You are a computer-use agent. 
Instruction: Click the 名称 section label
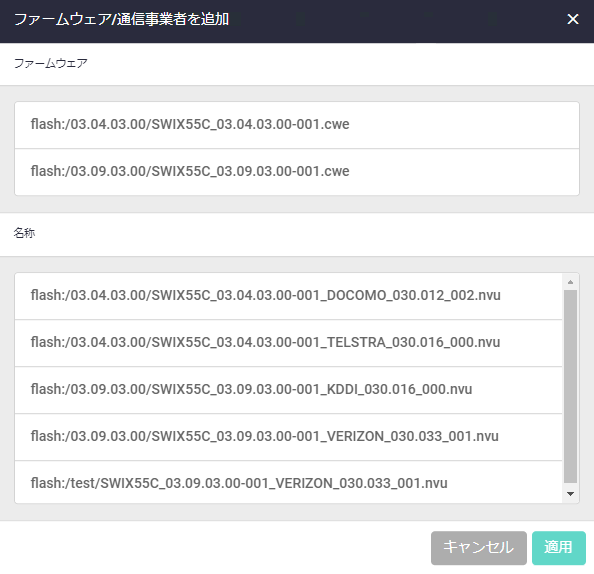click(24, 233)
